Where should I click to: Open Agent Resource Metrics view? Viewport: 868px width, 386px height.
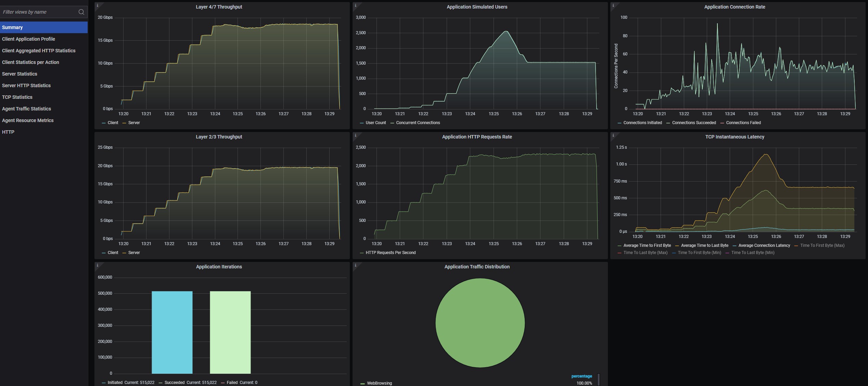point(28,120)
